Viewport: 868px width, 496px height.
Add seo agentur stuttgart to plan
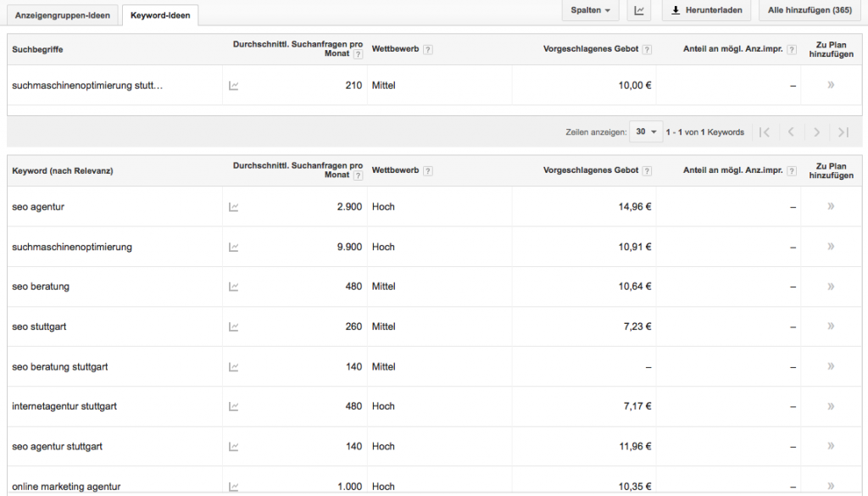831,446
